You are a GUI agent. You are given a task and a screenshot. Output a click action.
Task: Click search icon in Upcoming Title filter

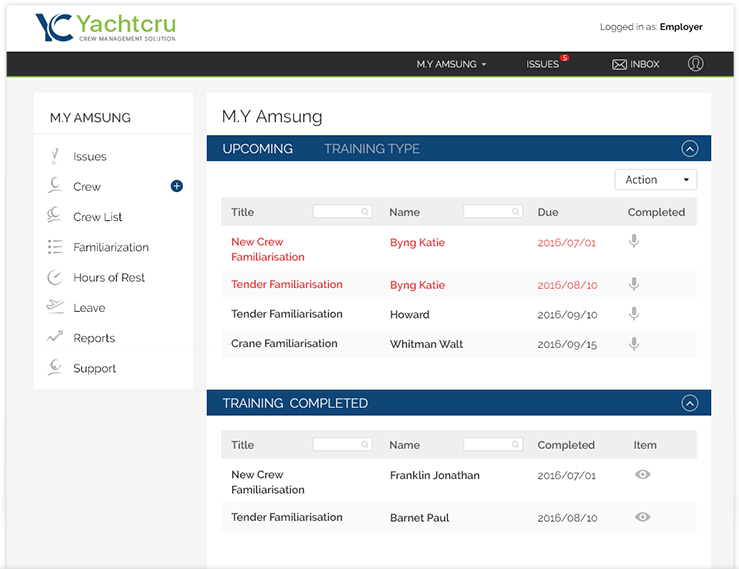click(x=365, y=212)
